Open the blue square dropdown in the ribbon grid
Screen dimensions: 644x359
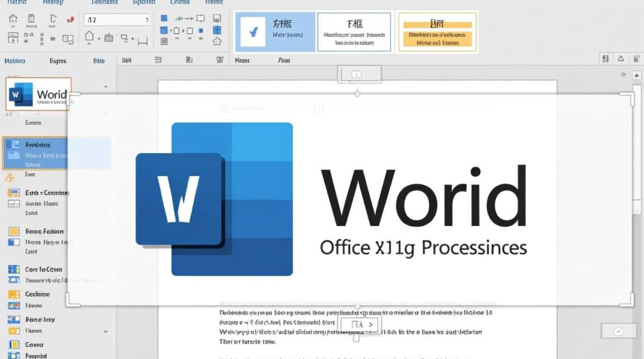[164, 31]
